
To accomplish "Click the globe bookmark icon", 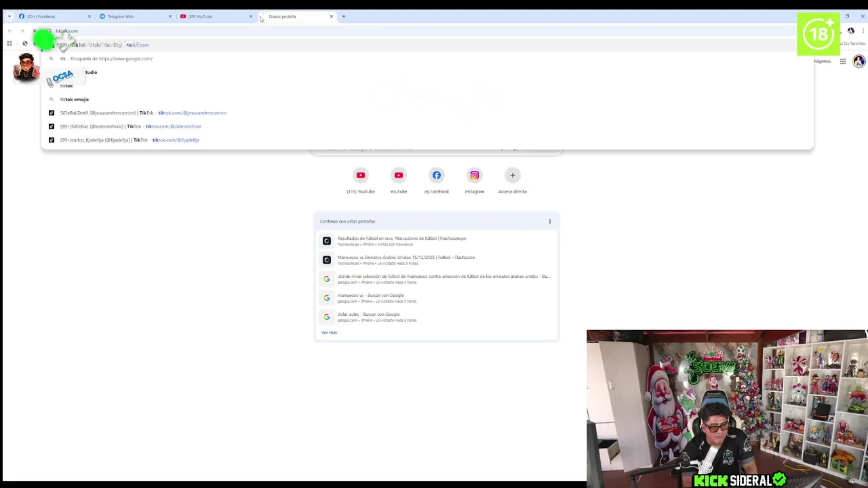I will click(x=25, y=43).
